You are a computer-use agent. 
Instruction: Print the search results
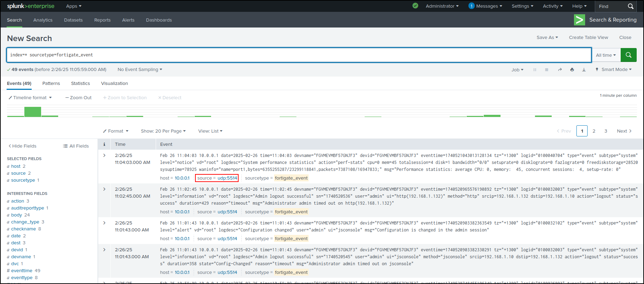click(x=572, y=70)
